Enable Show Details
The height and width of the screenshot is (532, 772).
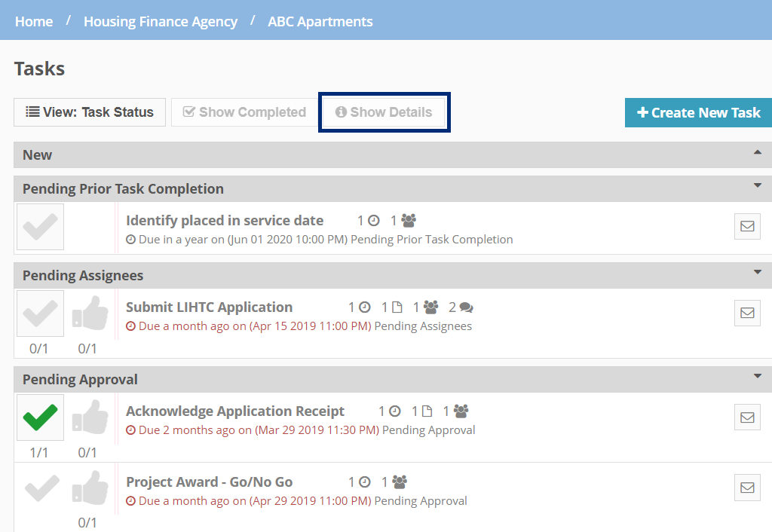(x=384, y=112)
